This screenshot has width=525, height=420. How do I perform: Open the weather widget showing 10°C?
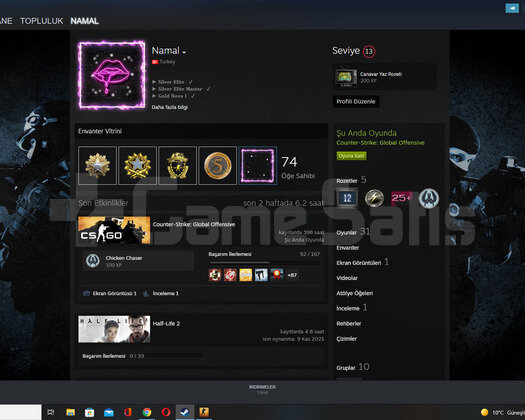(502, 412)
